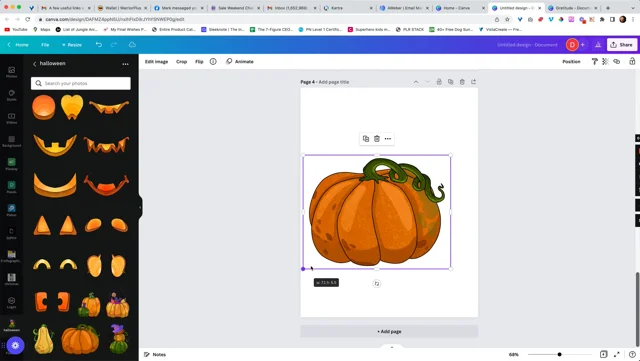Open the image info icon in the toolbar

point(213,61)
